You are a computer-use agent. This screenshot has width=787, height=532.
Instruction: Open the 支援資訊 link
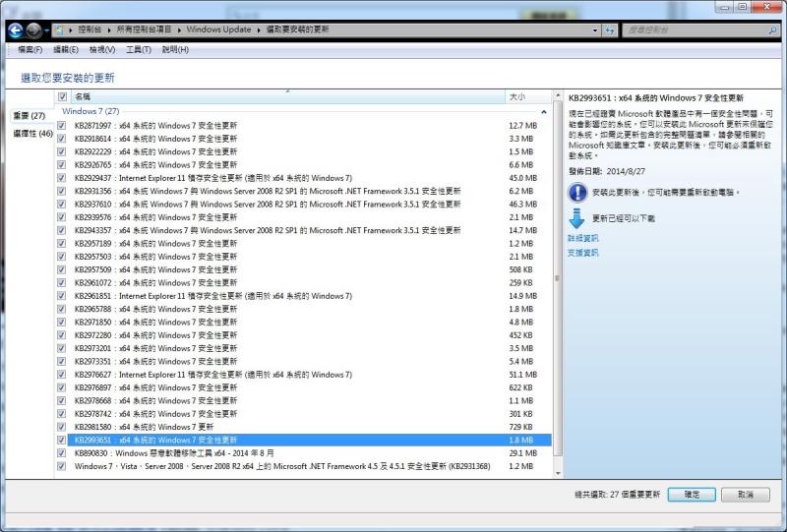[x=582, y=253]
